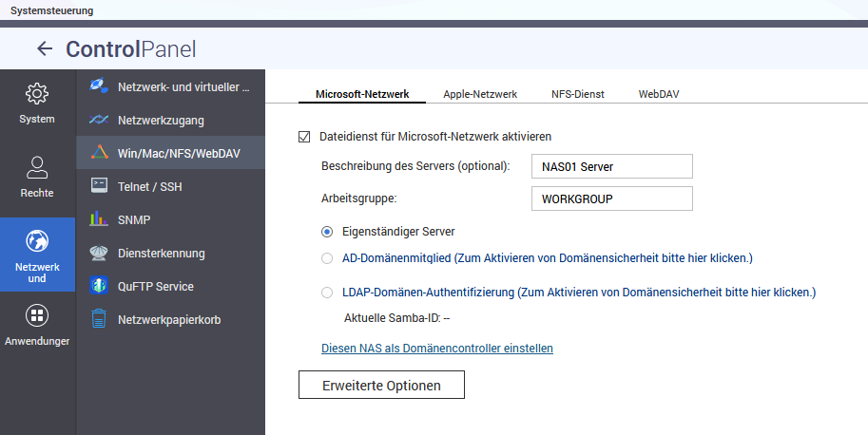Click the Diensterkennung discovery icon
Viewport: 868px width, 435px height.
pos(98,253)
